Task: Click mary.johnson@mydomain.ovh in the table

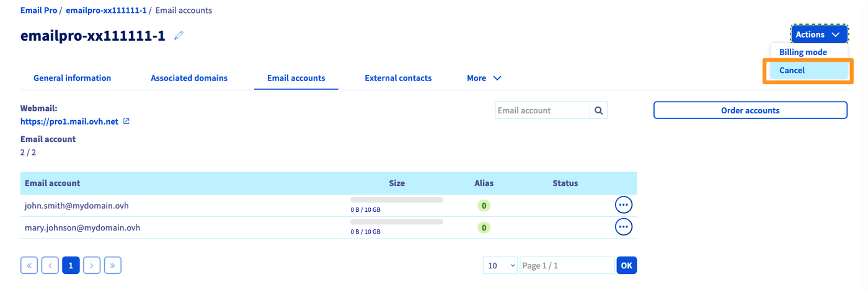Action: 82,227
